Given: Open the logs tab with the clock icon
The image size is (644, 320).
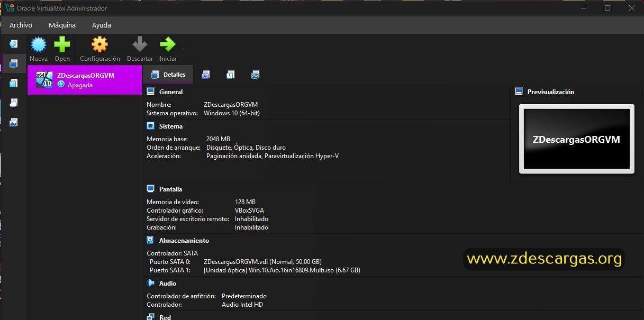Looking at the screenshot, I should pos(231,75).
